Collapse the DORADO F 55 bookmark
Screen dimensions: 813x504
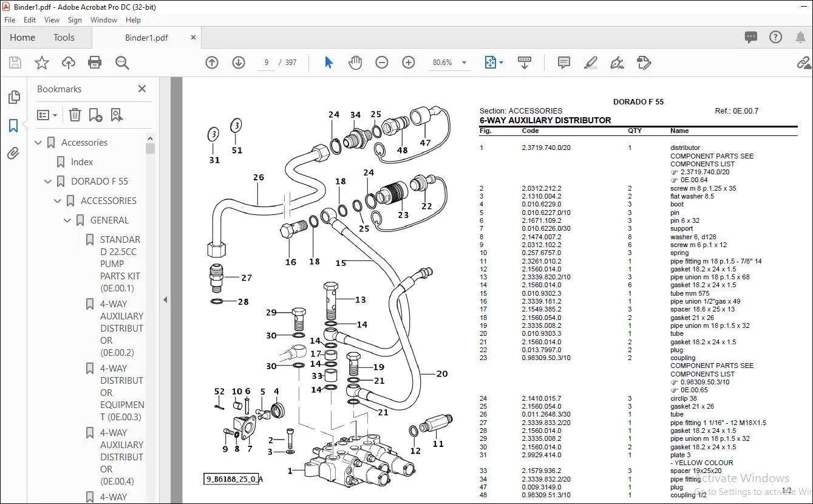pos(48,182)
